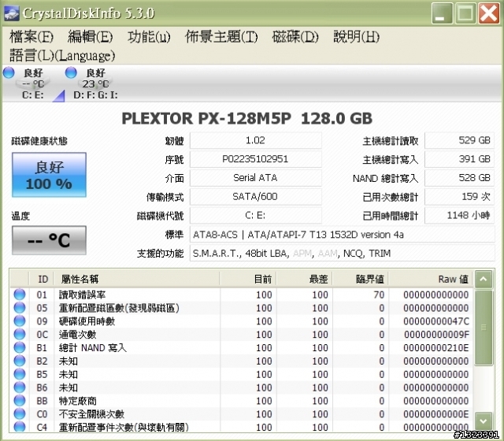Viewport: 504px width, 441px height.
Task: Click the status orb for attribute 0C
Action: [x=20, y=334]
